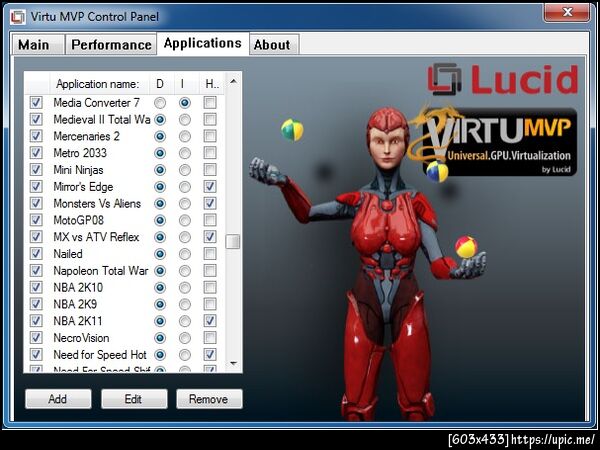600x450 pixels.
Task: Click the Application name column header
Action: point(98,84)
